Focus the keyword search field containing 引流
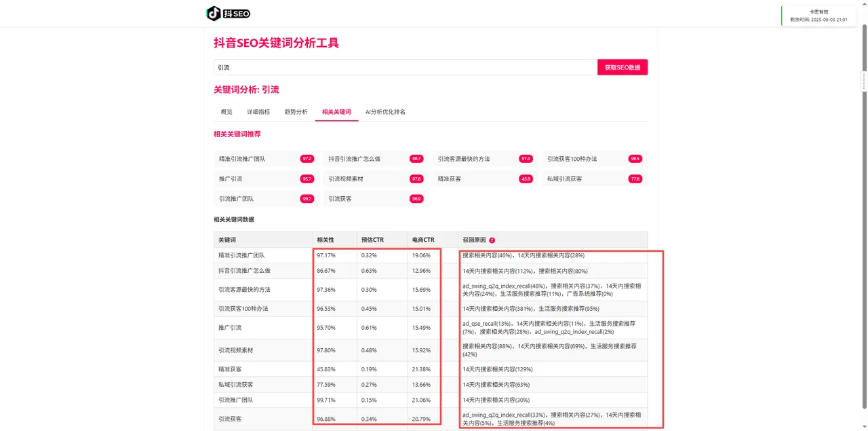This screenshot has height=431, width=868. coord(406,67)
